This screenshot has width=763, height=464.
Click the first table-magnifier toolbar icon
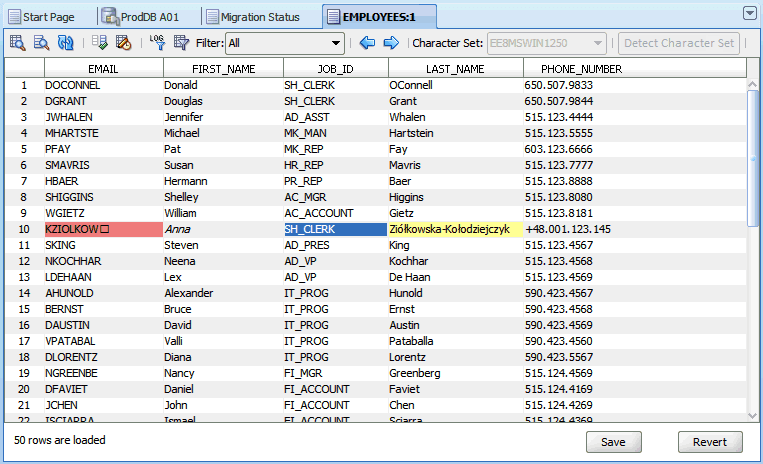(18, 43)
